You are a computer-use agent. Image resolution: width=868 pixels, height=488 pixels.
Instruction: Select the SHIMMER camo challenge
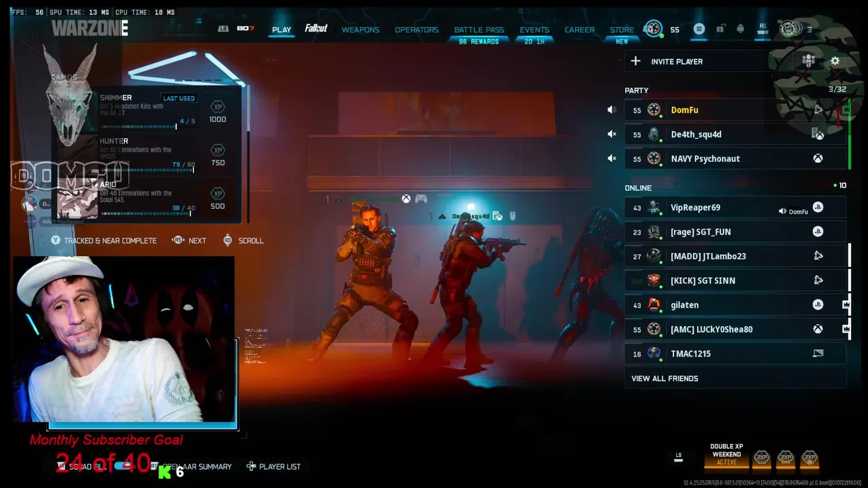(149, 110)
